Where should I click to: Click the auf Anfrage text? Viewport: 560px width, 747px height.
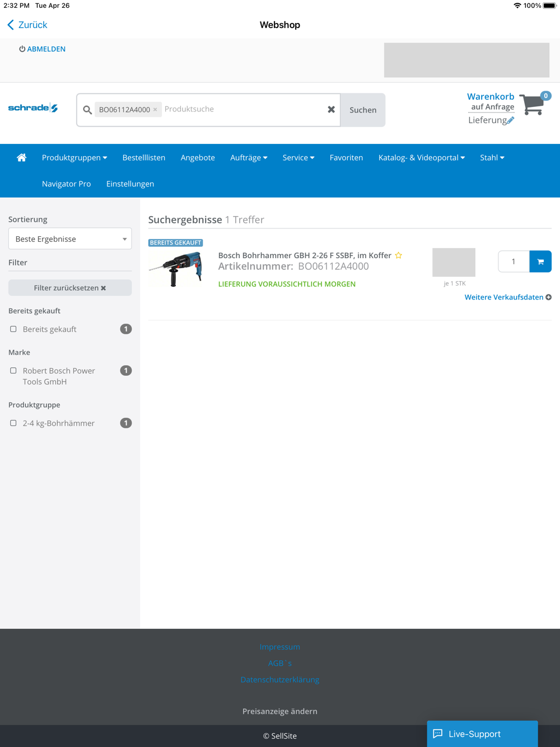pos(493,107)
